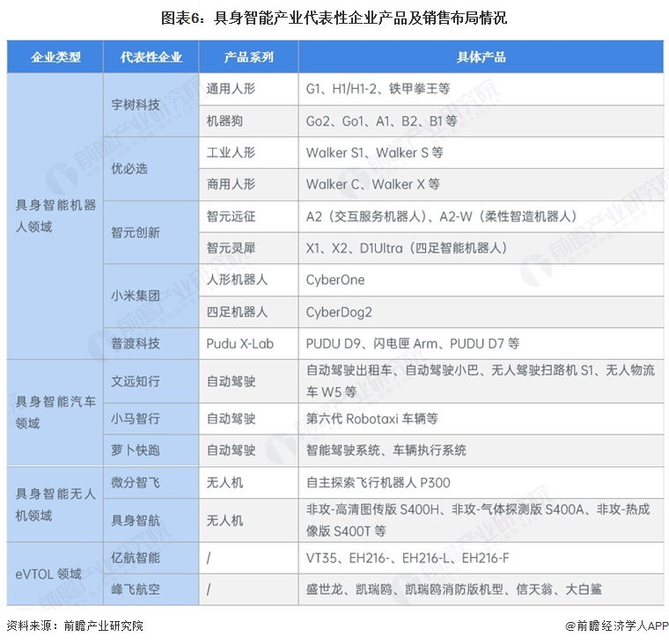Click the 智元灵犀 product series cell
This screenshot has height=644, width=669.
click(x=248, y=248)
